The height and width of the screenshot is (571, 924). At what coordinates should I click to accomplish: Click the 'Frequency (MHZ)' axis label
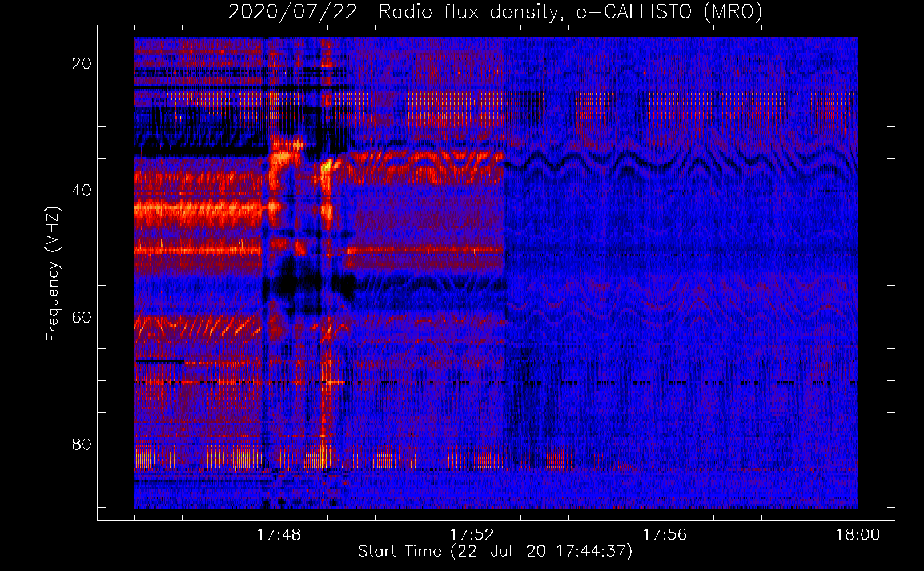click(53, 274)
